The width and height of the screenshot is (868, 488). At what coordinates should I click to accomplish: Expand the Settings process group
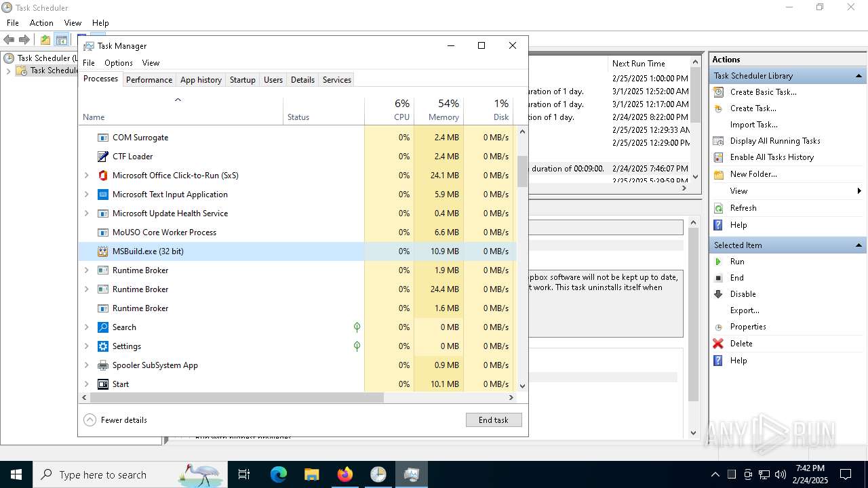point(86,346)
